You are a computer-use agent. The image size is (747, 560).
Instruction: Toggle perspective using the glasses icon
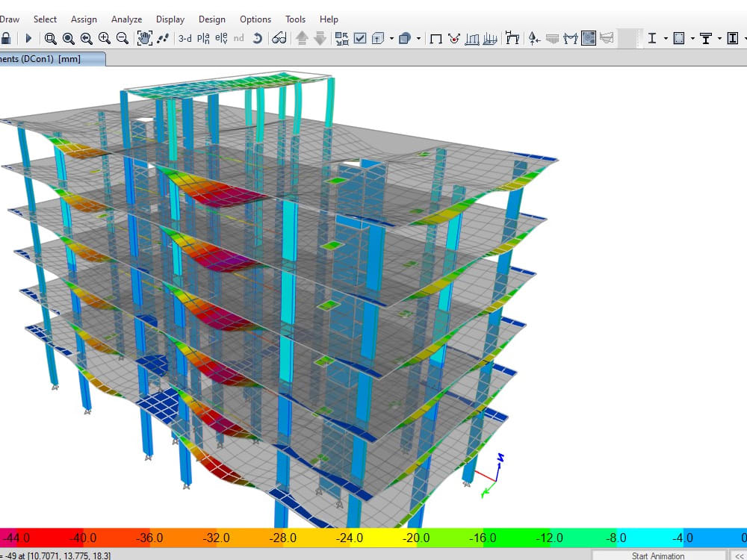(279, 38)
